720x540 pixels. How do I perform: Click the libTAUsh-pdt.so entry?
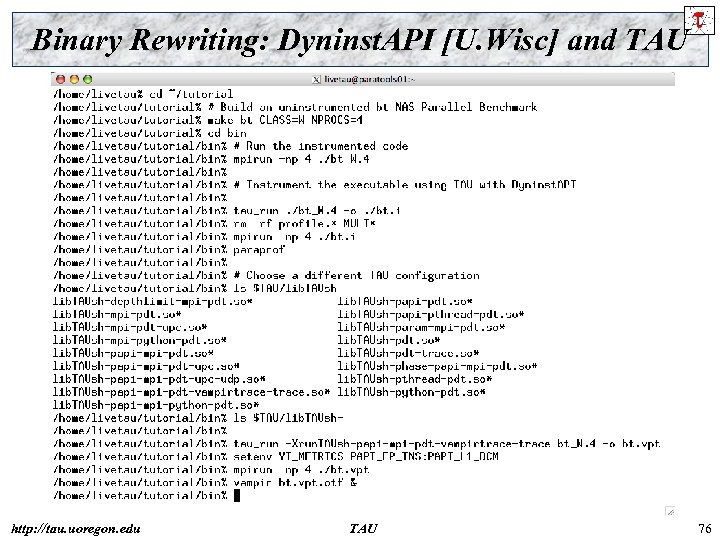[x=389, y=340]
